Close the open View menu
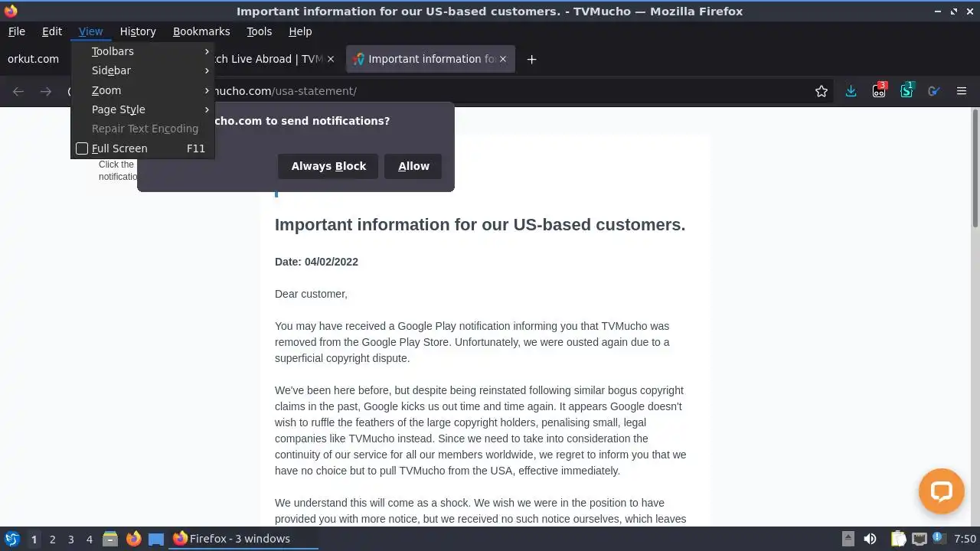 (90, 31)
